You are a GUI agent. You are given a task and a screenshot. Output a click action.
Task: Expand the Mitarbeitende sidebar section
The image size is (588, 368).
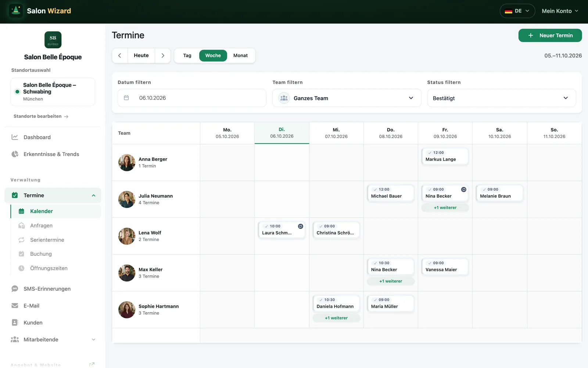click(x=93, y=340)
